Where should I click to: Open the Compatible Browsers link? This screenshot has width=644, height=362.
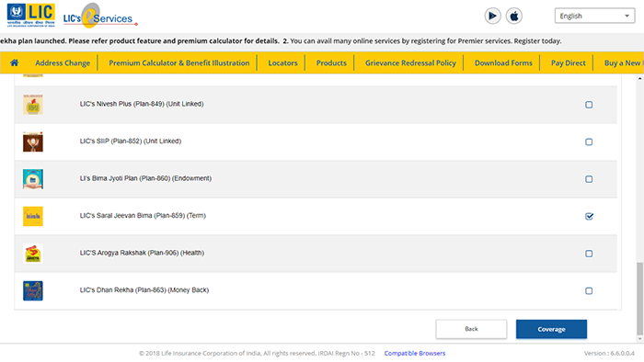(415, 354)
